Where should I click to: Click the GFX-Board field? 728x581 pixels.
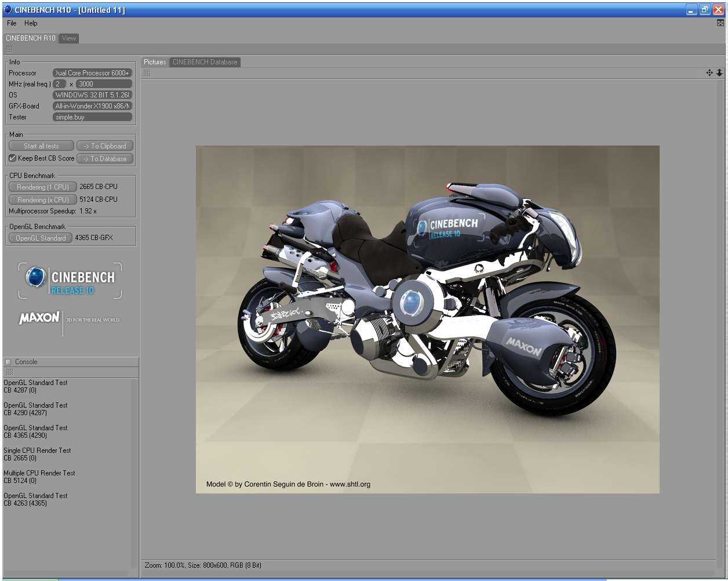(93, 106)
